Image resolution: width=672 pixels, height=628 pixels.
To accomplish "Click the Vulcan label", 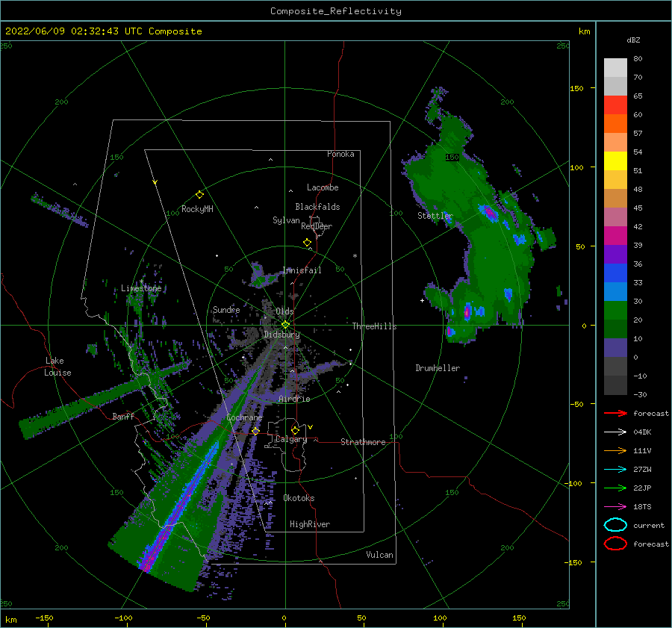I will tap(380, 555).
